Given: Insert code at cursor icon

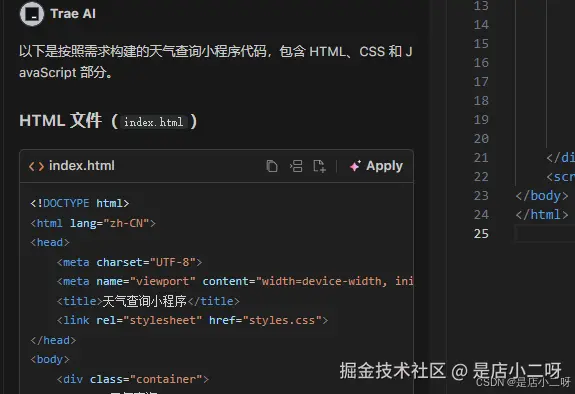Looking at the screenshot, I should click(296, 166).
